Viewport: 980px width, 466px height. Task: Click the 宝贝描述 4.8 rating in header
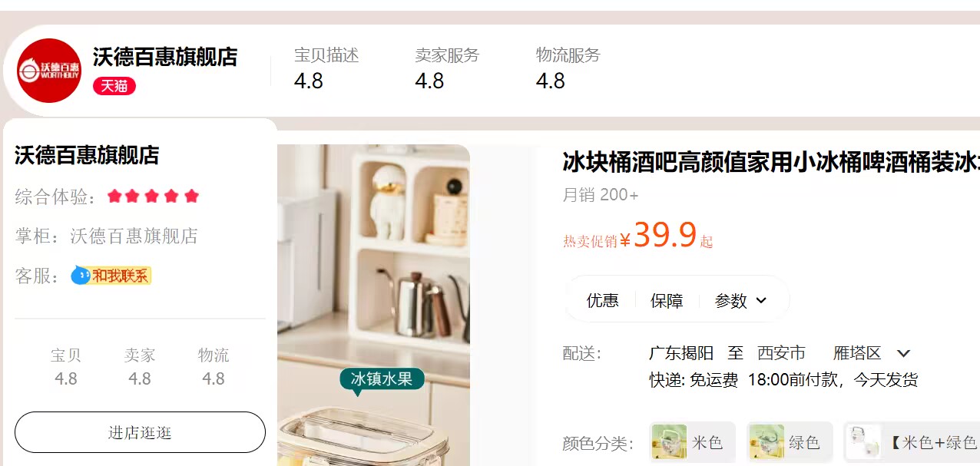tap(326, 68)
